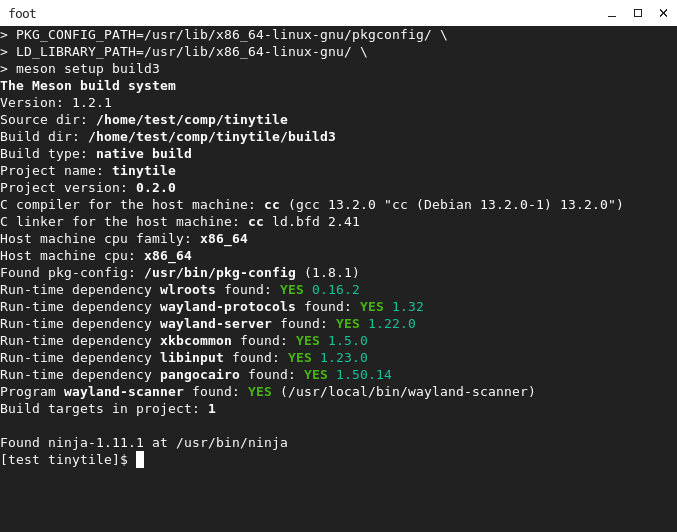This screenshot has height=532, width=677.
Task: Click the 'xkbcommon' dependency name
Action: pos(196,341)
